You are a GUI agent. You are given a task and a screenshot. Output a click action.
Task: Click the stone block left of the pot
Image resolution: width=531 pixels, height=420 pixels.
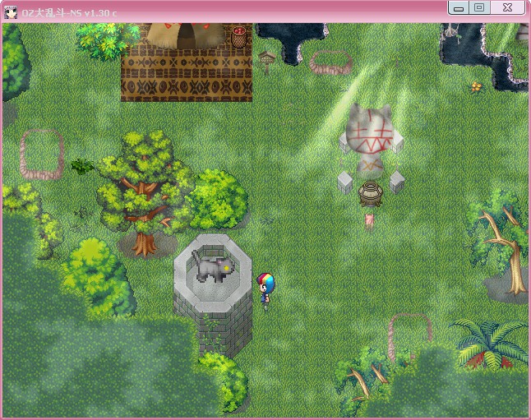tap(345, 182)
